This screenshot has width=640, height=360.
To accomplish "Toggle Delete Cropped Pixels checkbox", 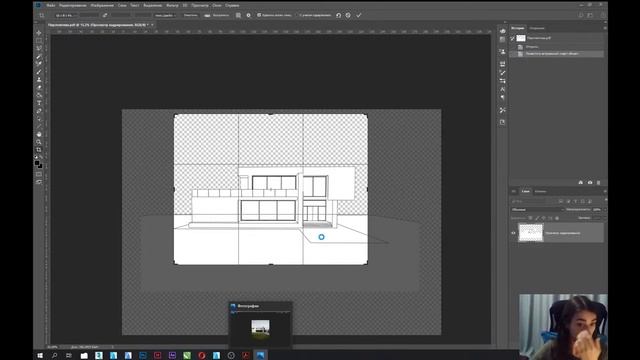I will point(259,15).
